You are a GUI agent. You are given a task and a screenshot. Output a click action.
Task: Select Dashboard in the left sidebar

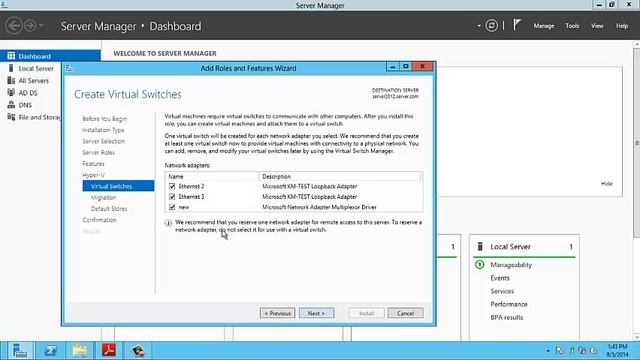pos(50,56)
